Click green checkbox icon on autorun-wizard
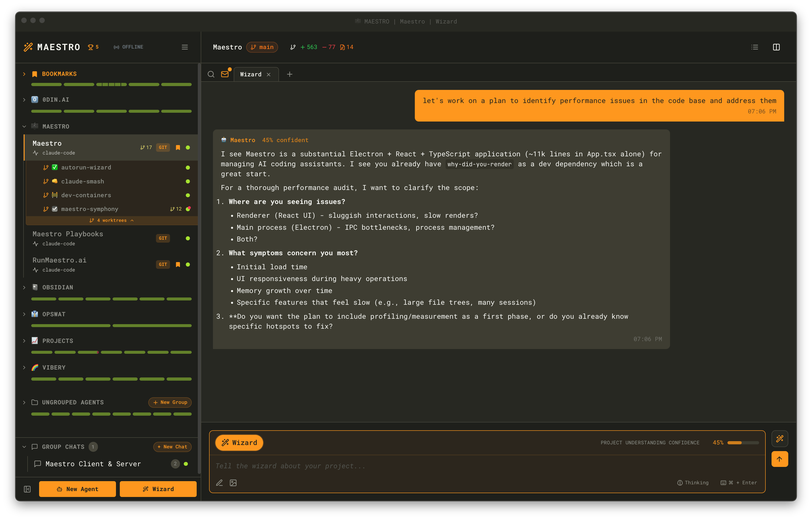Viewport: 812px width, 520px height. (55, 167)
